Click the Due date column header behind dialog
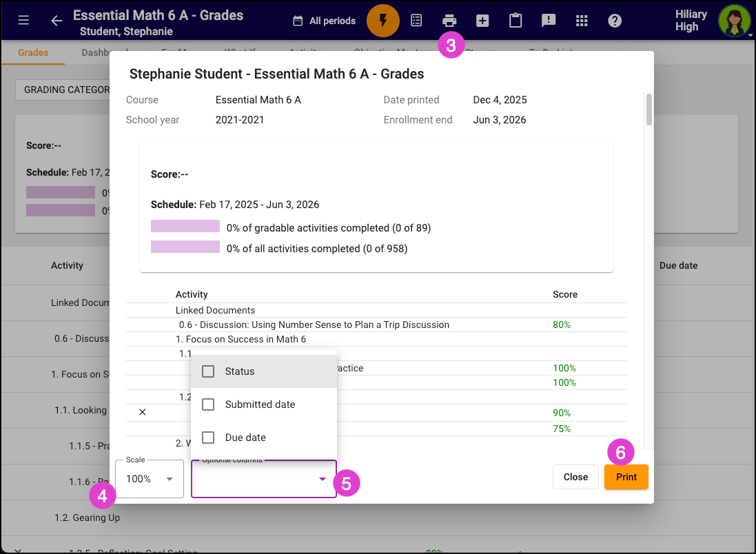This screenshot has width=756, height=554. tap(678, 265)
